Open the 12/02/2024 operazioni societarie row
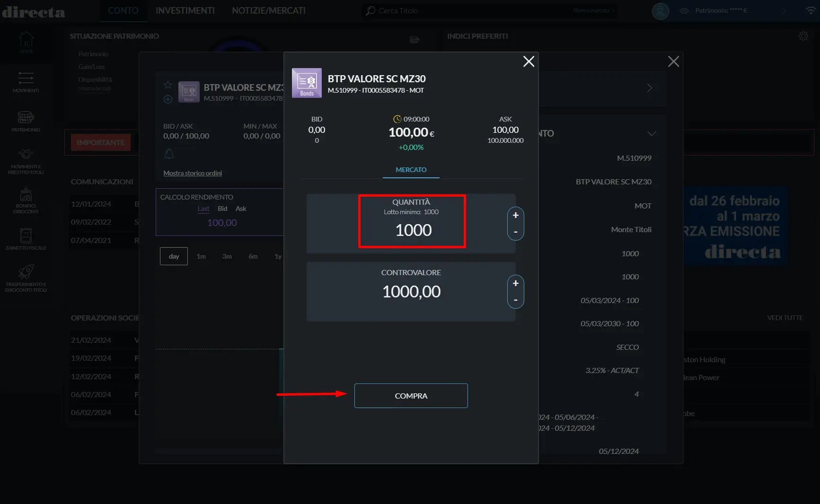This screenshot has height=504, width=820. click(x=105, y=376)
